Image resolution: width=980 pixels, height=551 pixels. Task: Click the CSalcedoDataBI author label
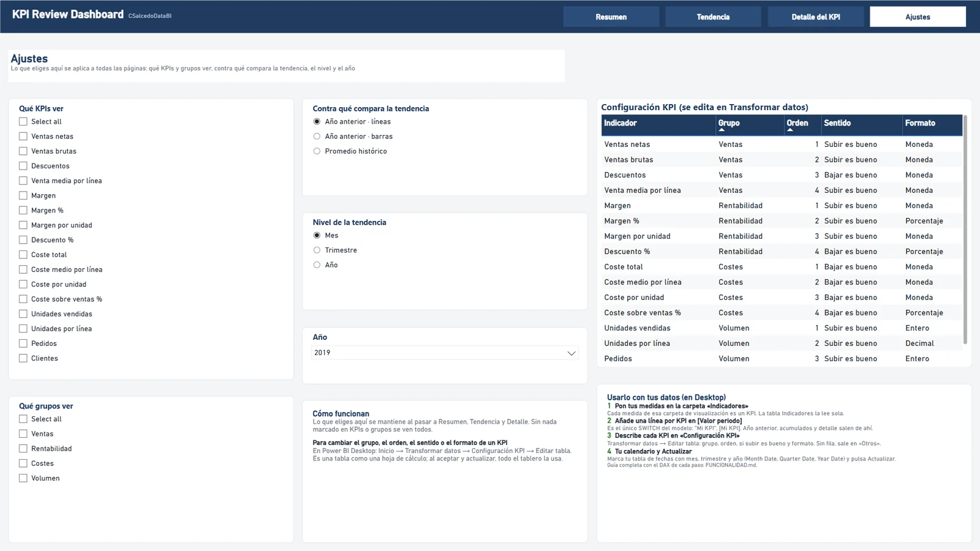coord(150,16)
